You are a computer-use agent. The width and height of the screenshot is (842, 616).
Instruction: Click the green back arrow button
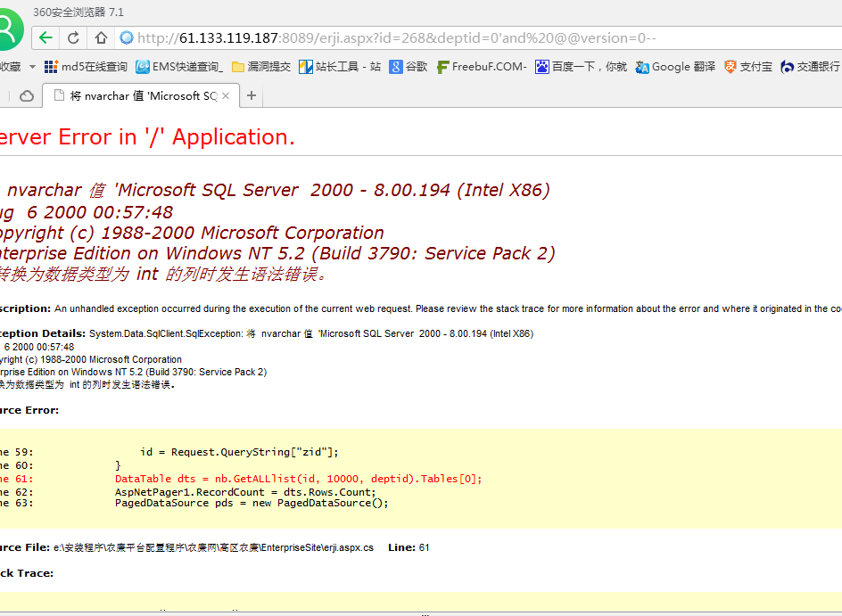click(45, 37)
